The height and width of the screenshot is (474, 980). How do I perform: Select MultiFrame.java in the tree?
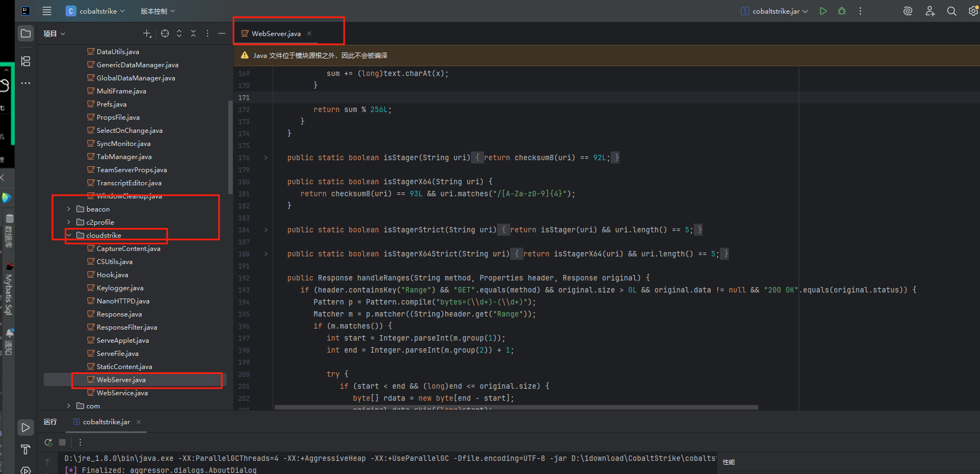click(121, 91)
